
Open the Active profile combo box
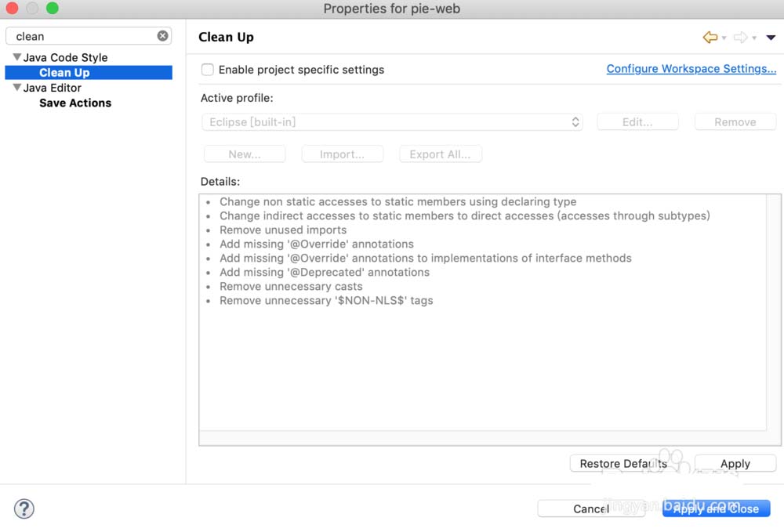coord(392,122)
